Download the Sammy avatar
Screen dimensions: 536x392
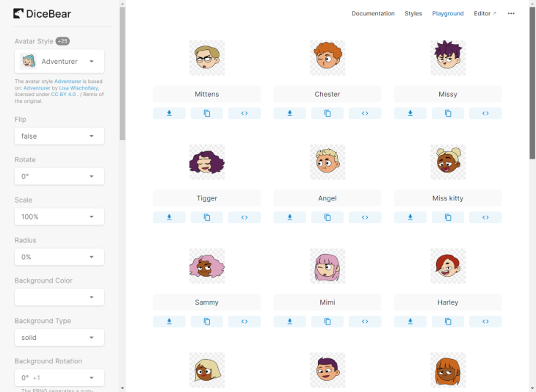coord(169,322)
